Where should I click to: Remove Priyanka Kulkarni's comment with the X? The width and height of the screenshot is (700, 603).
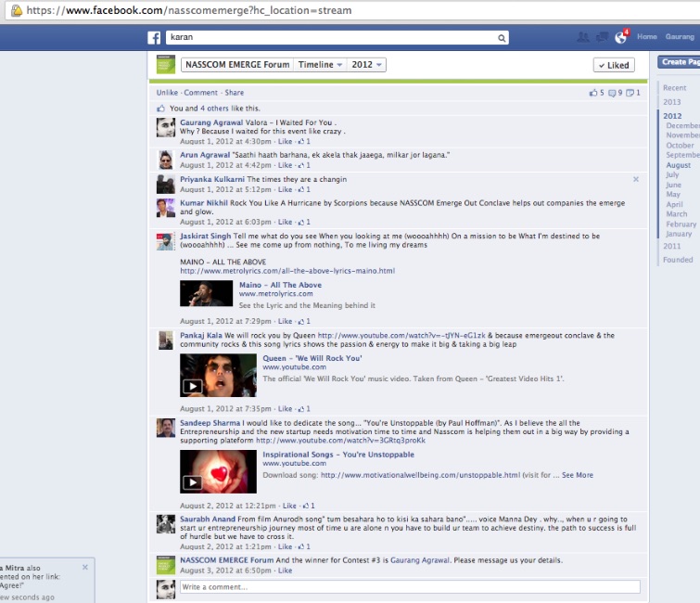[636, 179]
